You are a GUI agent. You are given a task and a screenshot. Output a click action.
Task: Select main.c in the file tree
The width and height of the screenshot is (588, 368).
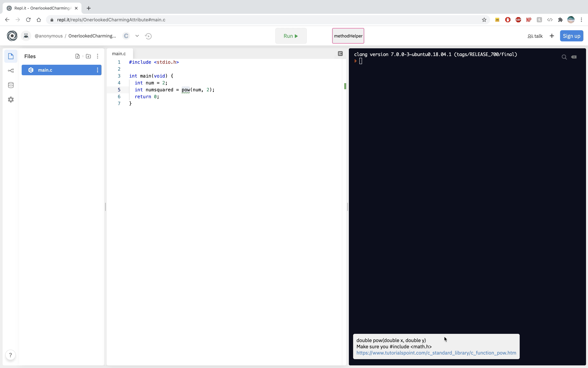coord(45,70)
